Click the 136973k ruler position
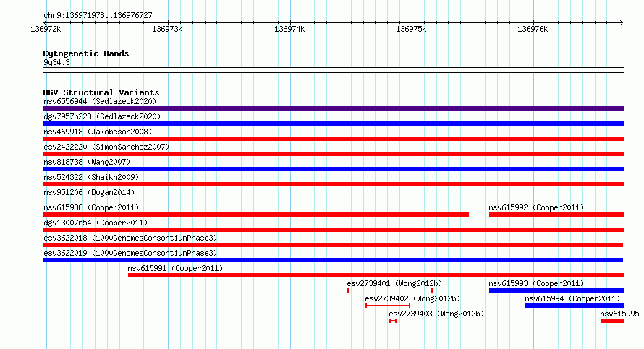This screenshot has height=349, width=644. pyautogui.click(x=167, y=29)
